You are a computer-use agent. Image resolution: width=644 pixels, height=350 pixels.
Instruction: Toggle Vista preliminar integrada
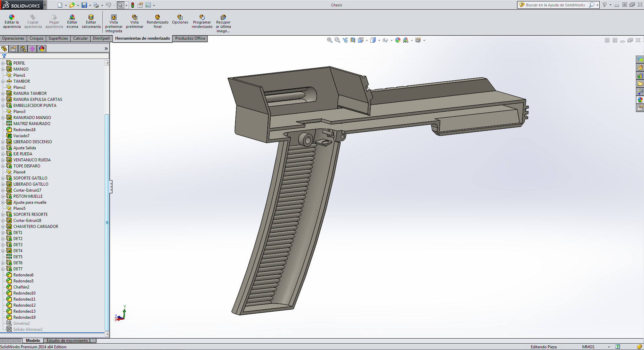click(113, 17)
